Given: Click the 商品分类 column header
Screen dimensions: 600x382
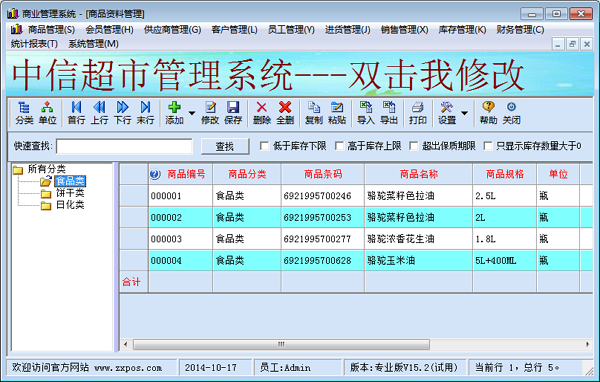Looking at the screenshot, I should (x=247, y=174).
